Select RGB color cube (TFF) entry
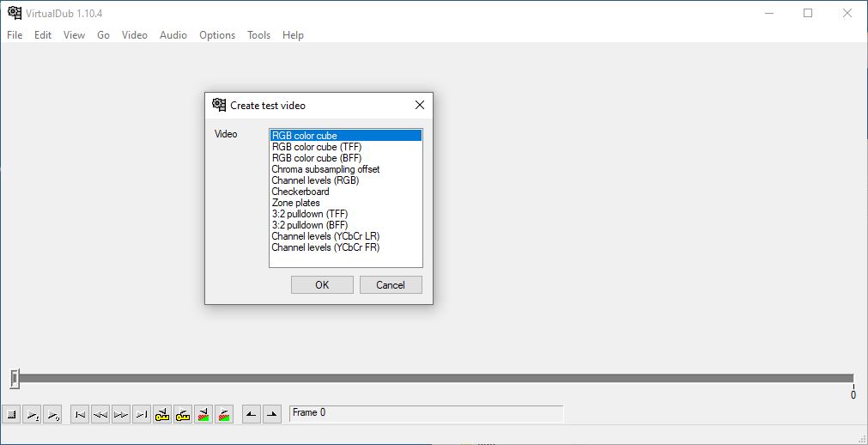 (346, 147)
